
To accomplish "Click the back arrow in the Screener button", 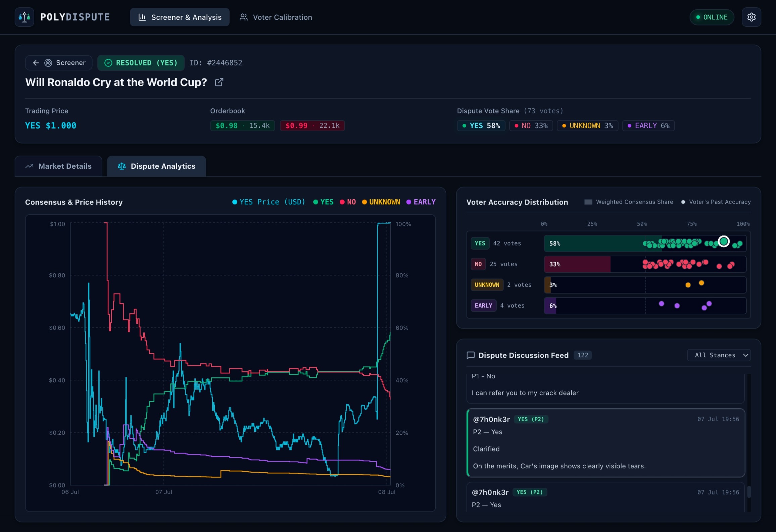I will [x=36, y=63].
